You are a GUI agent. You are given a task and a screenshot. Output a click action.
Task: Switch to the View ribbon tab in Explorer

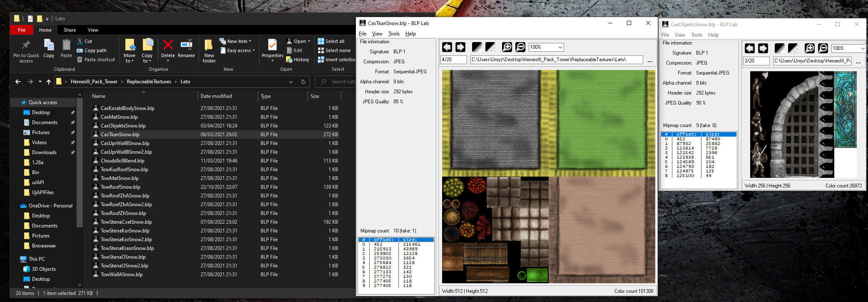click(93, 30)
